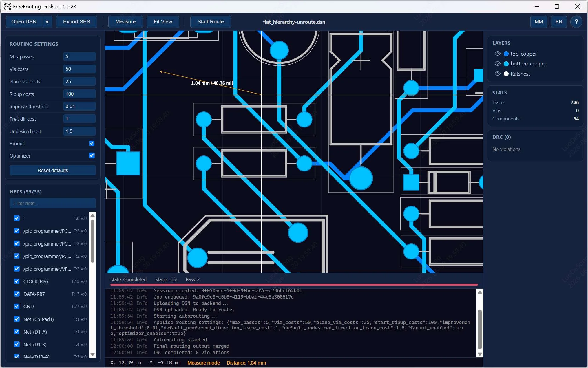Click 'Measure mode' status bar label
The image size is (588, 368).
204,363
